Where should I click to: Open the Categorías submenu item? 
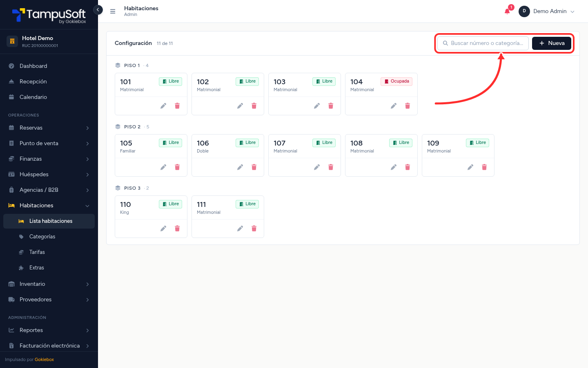click(49, 237)
